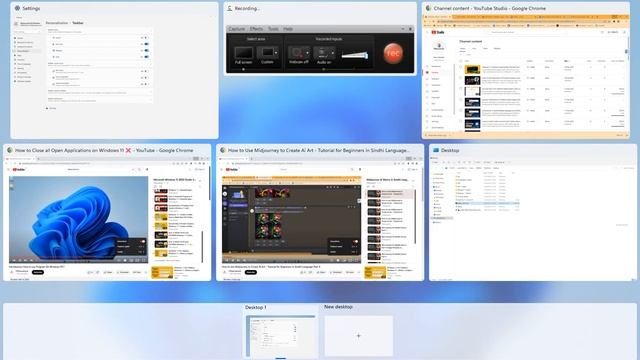
Task: Select the Desktop 1 virtual desktop thumbnail
Action: [281, 336]
